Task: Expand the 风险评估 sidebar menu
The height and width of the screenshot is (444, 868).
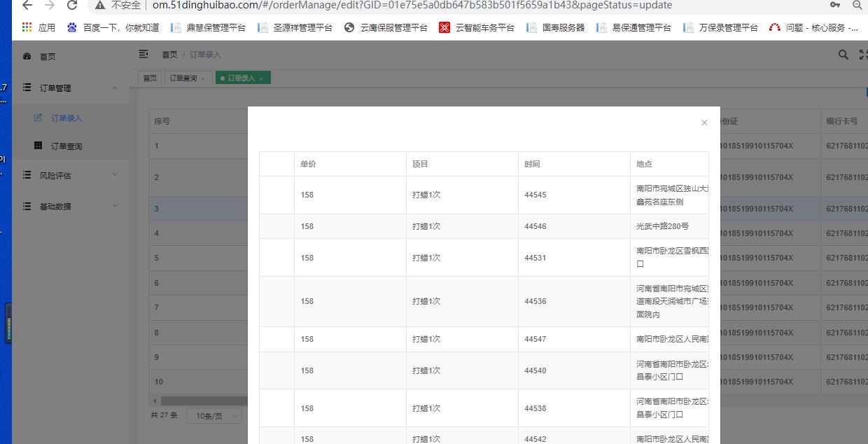Action: pyautogui.click(x=115, y=175)
